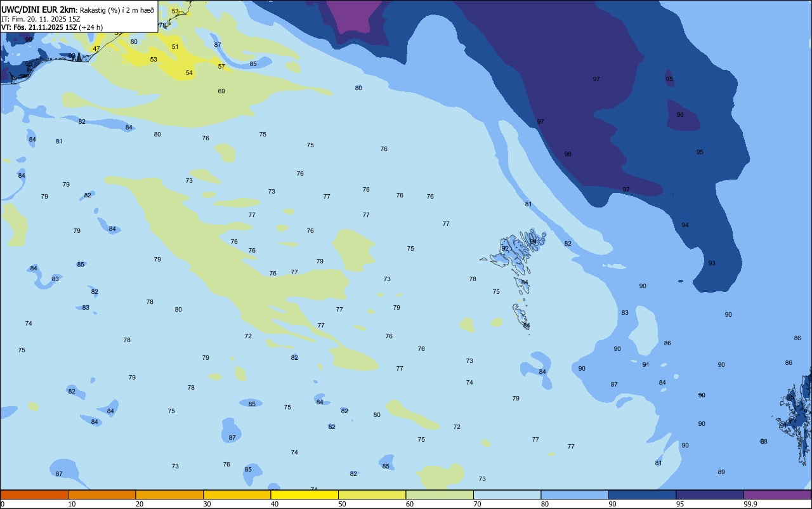Select the purple legend swatch above 99.9

pyautogui.click(x=777, y=494)
